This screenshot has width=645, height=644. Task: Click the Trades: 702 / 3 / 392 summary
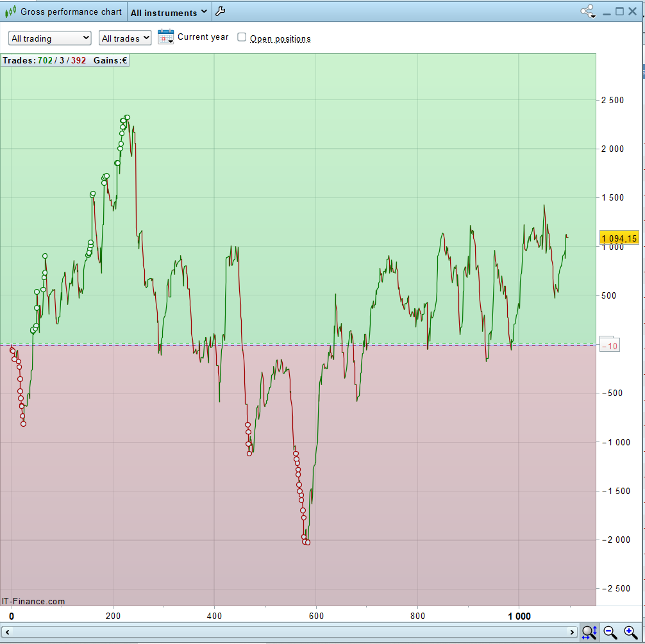point(44,60)
